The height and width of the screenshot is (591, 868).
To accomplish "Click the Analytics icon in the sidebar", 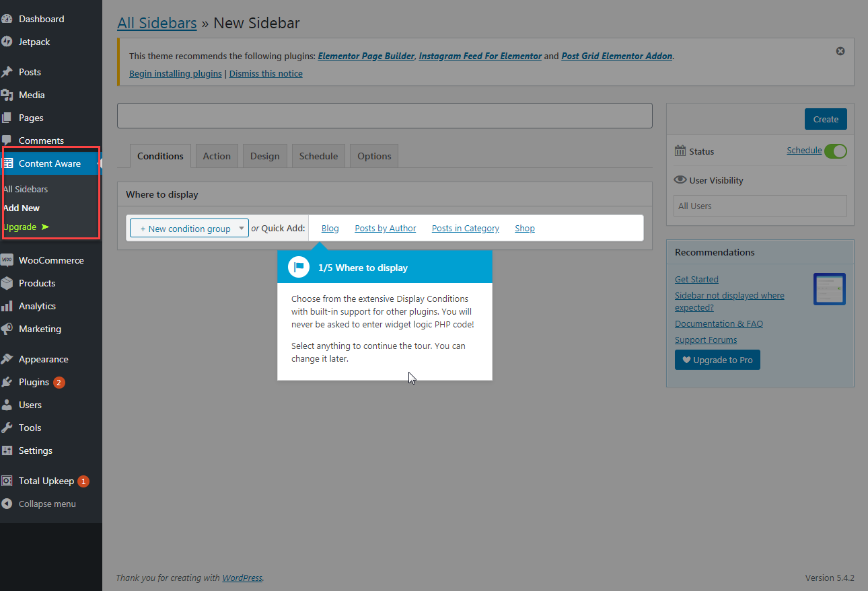I will (9, 305).
